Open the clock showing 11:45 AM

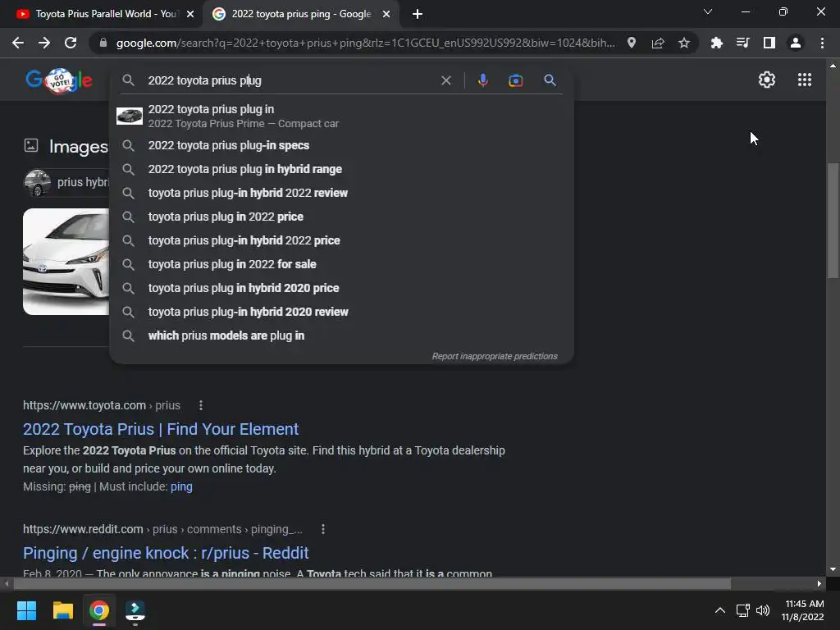803,610
